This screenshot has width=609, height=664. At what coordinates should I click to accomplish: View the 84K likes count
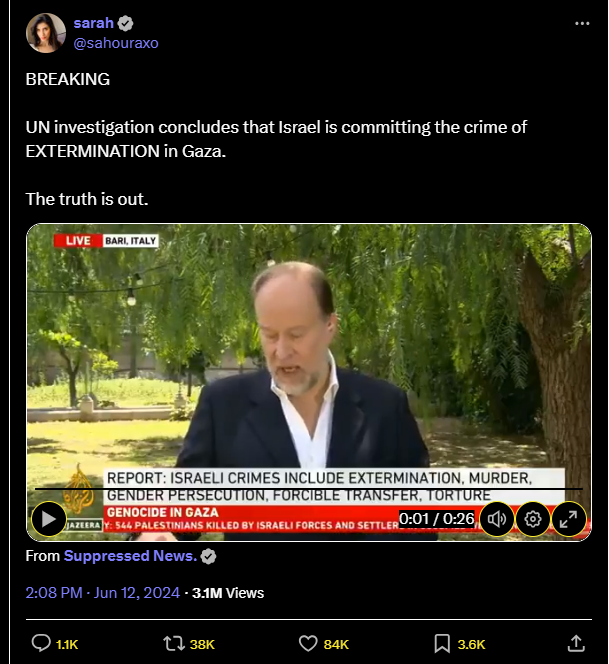tap(336, 645)
